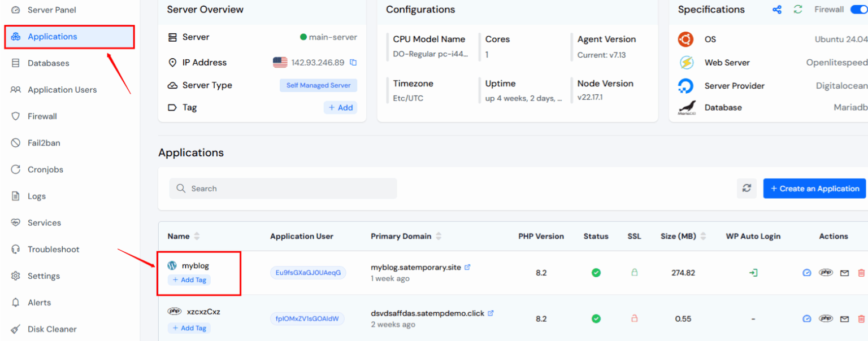This screenshot has height=341, width=868.
Task: Refresh the applications list
Action: (x=747, y=189)
